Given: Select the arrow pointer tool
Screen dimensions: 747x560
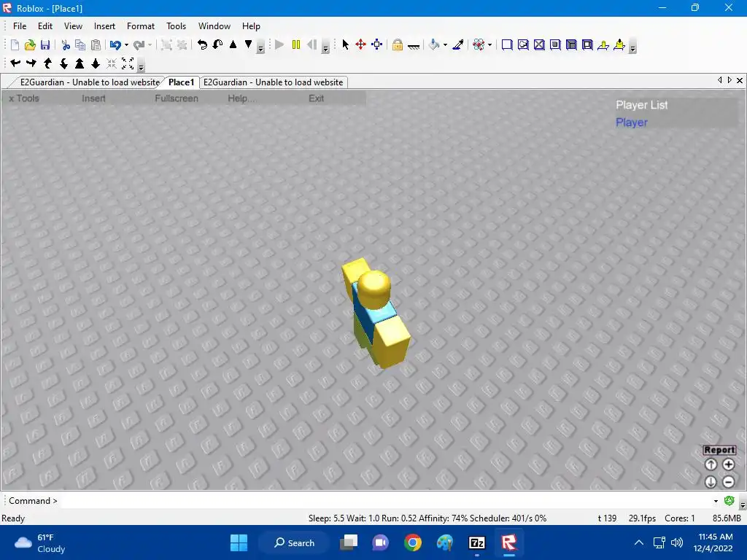Looking at the screenshot, I should pos(345,44).
